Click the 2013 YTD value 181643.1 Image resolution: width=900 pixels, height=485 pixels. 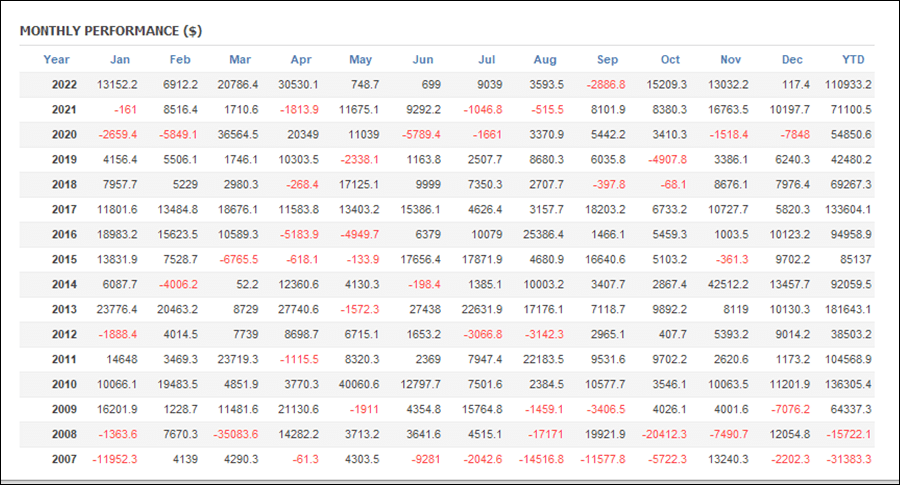point(848,309)
